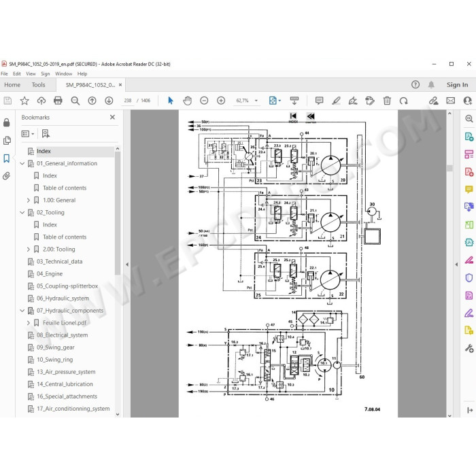Go to previous page arrow icon
This screenshot has height=476, width=476.
(92, 101)
